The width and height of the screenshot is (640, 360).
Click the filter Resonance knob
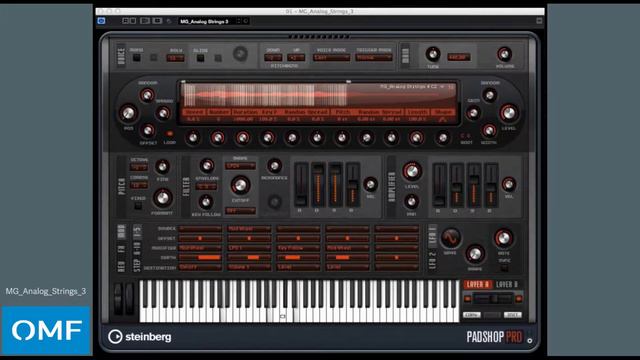(x=274, y=166)
